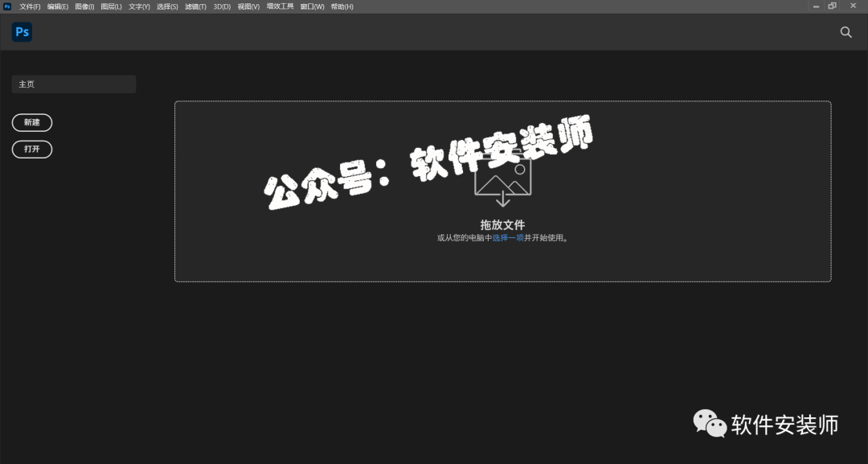Open the 选择(S) menu

tap(167, 6)
